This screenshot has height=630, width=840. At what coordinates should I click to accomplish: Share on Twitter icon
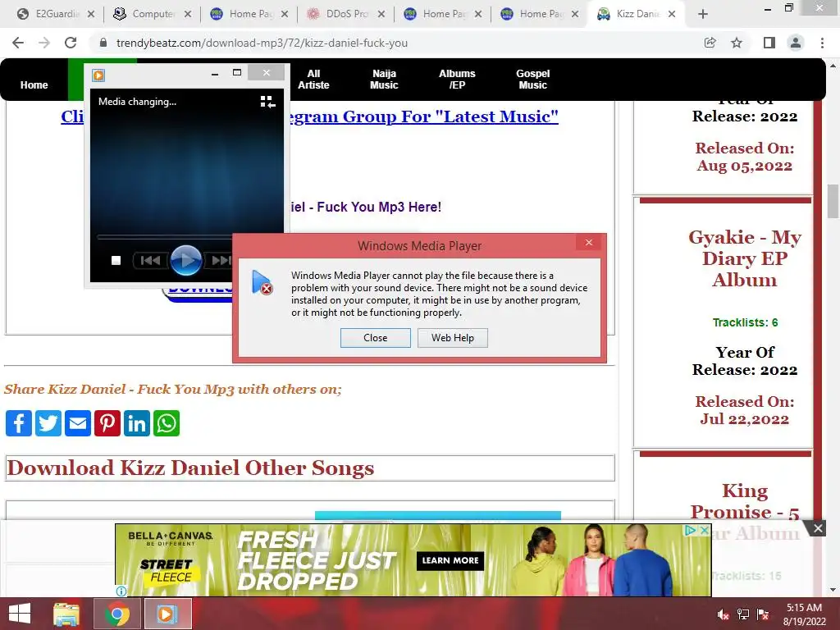click(48, 423)
